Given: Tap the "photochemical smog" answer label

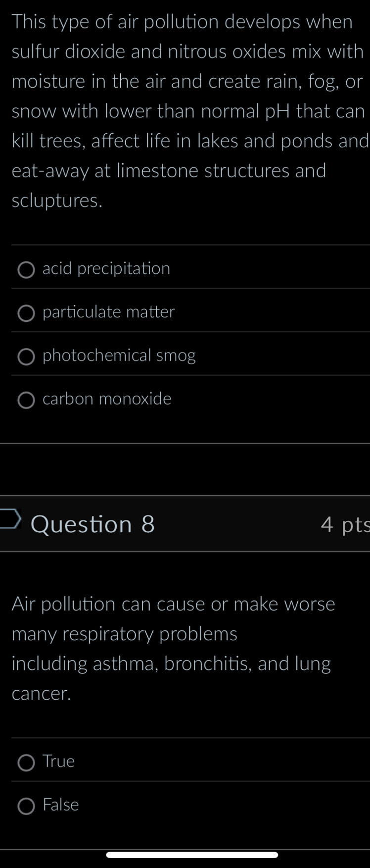Looking at the screenshot, I should pos(119,356).
